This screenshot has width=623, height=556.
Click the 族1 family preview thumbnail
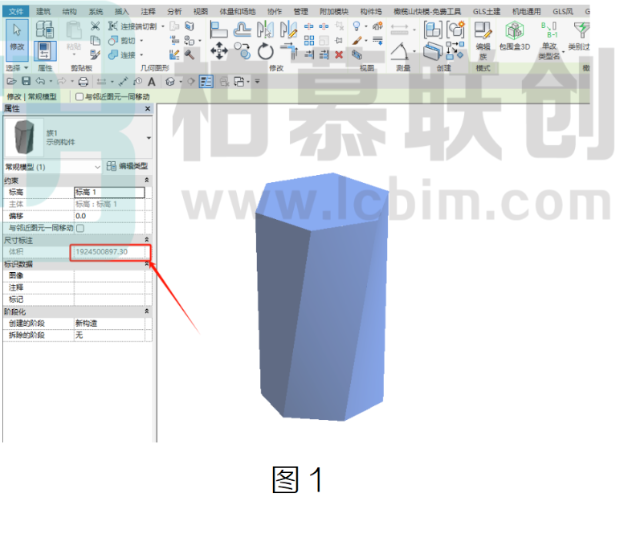coord(24,138)
